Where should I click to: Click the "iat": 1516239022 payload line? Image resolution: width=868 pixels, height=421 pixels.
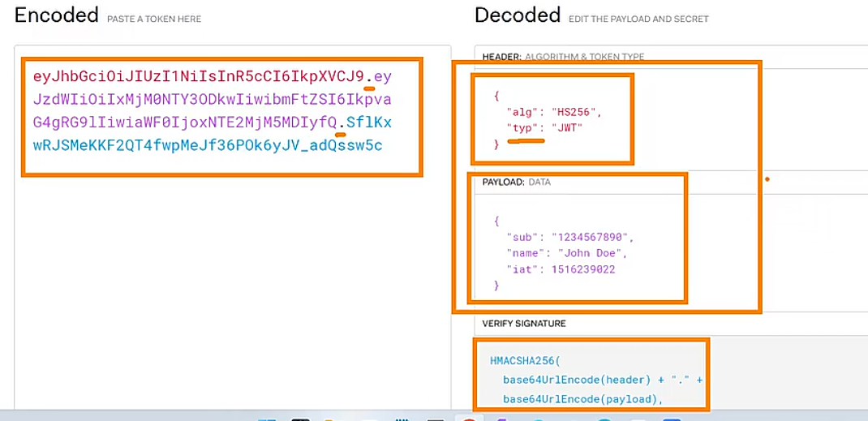pos(560,269)
